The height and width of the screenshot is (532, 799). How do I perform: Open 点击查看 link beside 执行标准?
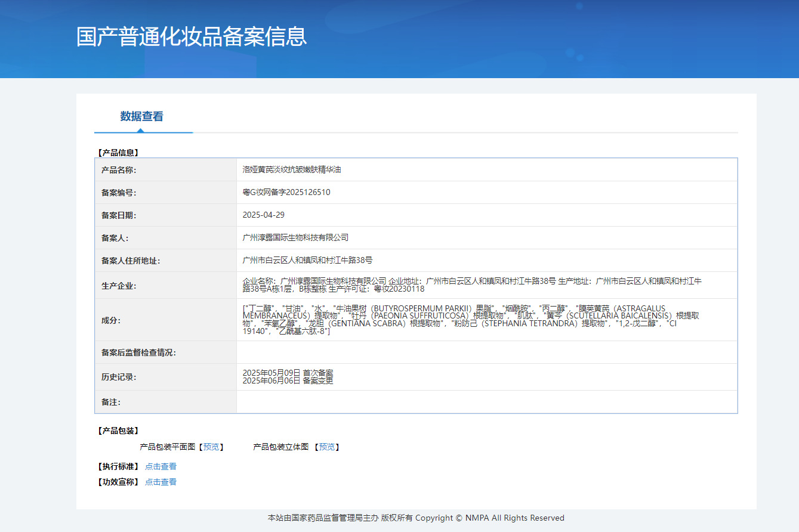click(161, 466)
